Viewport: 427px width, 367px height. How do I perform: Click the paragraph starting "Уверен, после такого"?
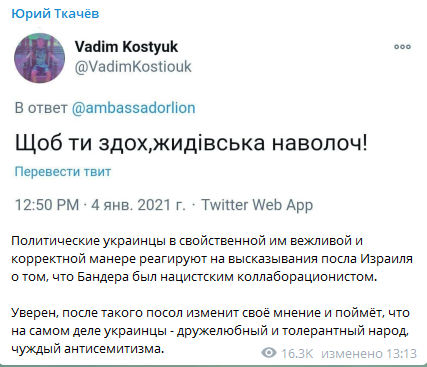coord(211,331)
